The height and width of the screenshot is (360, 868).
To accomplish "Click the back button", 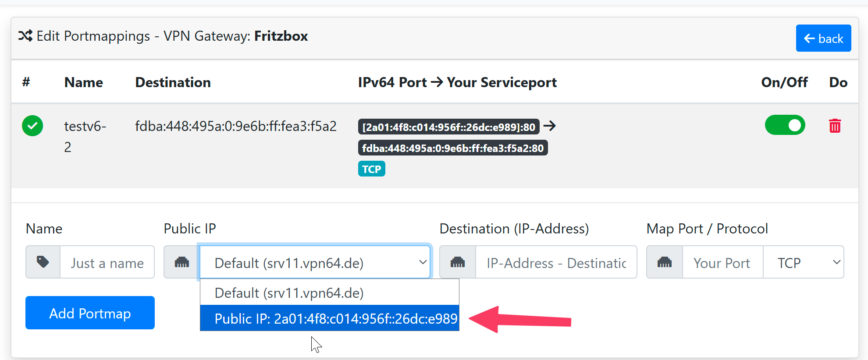I will coord(823,39).
